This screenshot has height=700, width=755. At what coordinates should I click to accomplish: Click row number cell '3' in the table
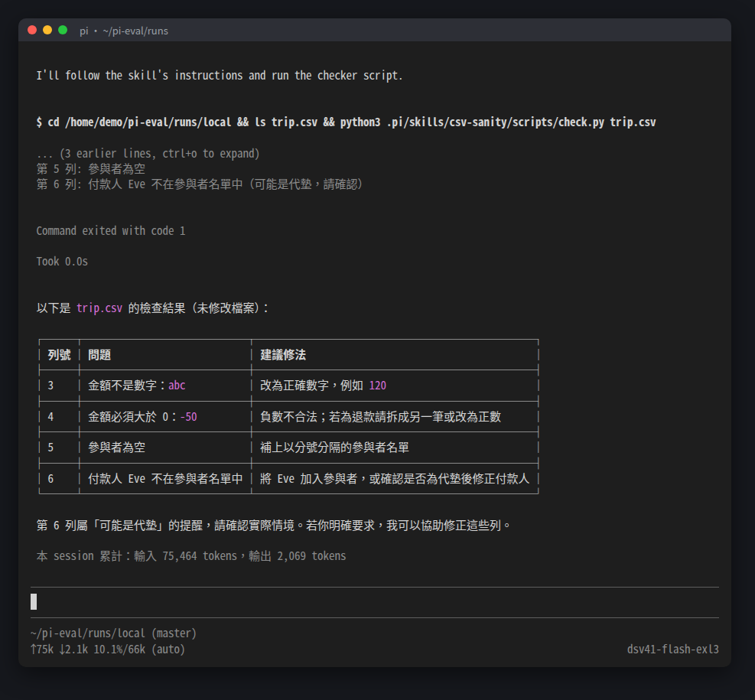(50, 386)
